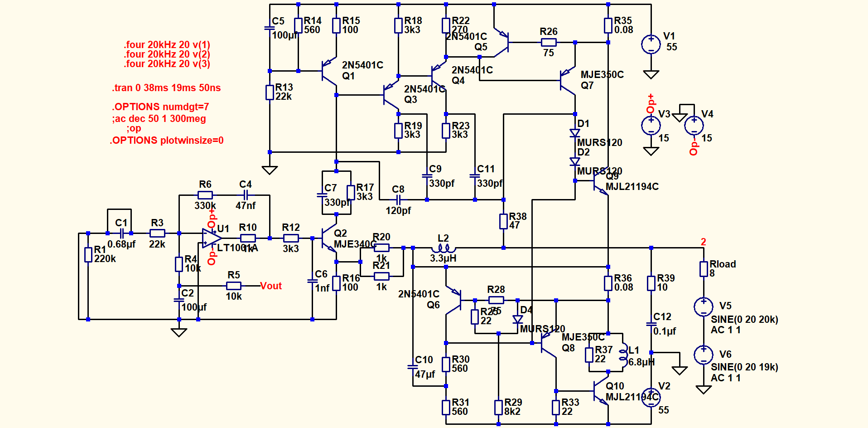Select diode D2 symbol
Image resolution: width=868 pixels, height=428 pixels.
(575, 161)
